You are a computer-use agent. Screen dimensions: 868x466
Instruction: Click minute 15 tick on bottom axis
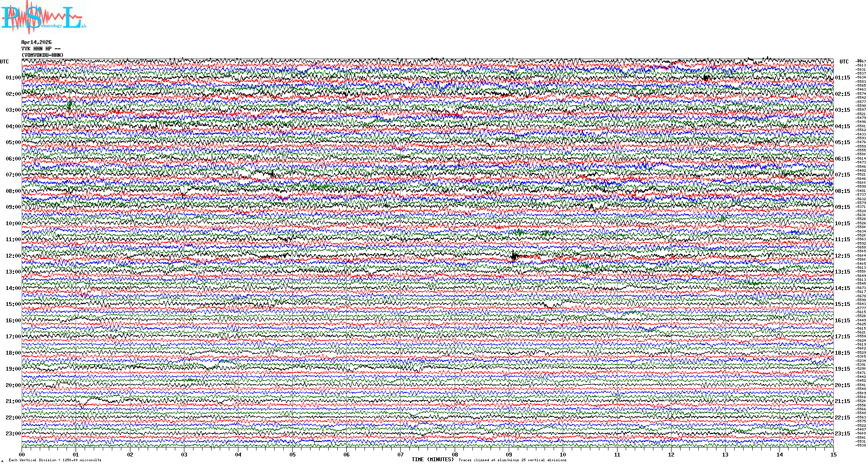833,454
